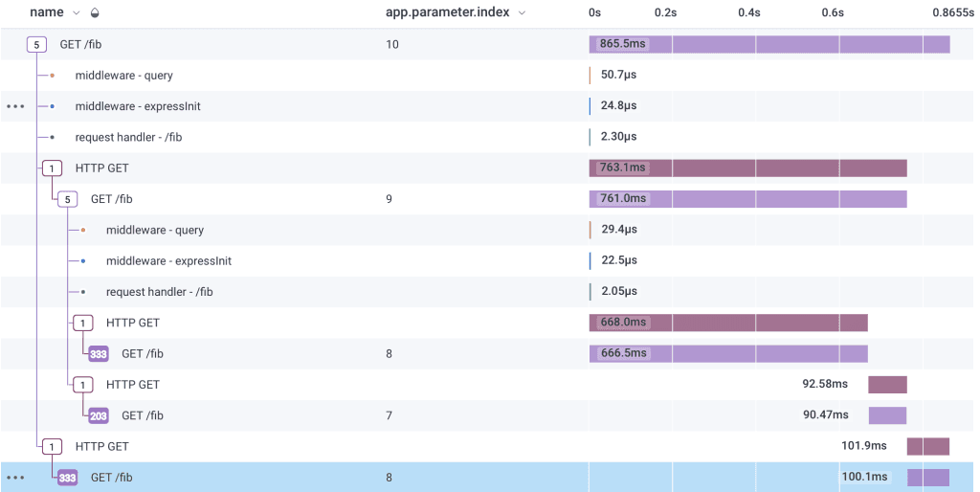This screenshot has width=980, height=492.
Task: Select the second middleware - expressInit span, 22.5µs
Action: (x=168, y=260)
